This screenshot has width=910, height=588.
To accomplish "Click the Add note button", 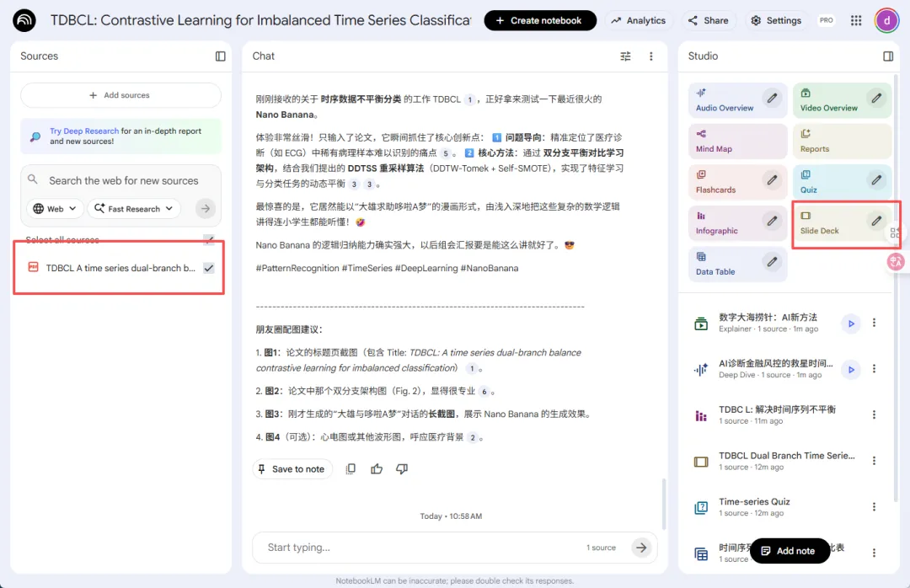I will 790,551.
